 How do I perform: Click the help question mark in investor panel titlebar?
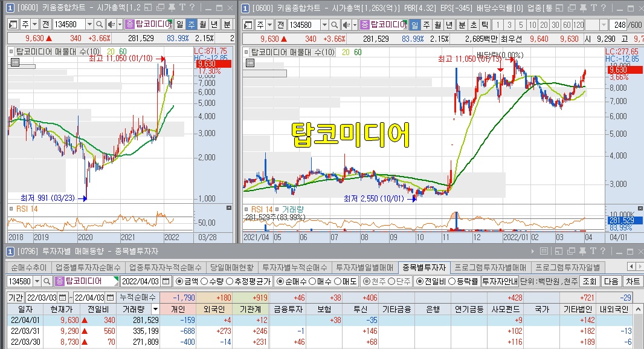[603, 251]
